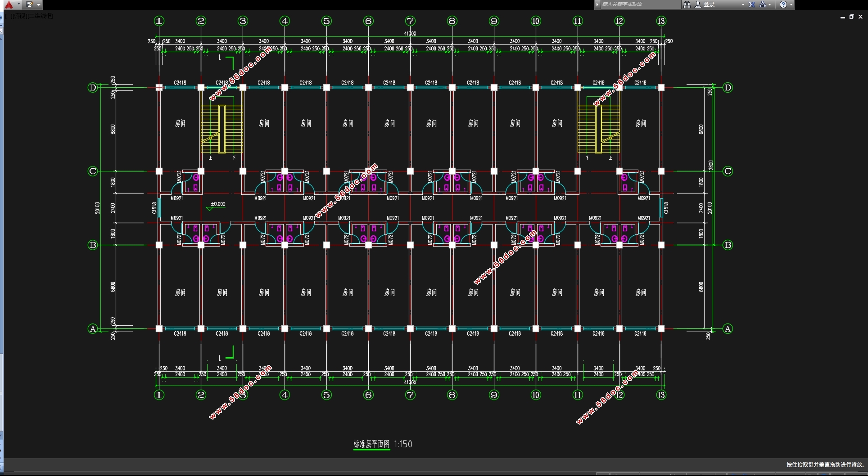Restore down the drawing window
Image resolution: width=868 pixels, height=476 pixels.
[851, 17]
